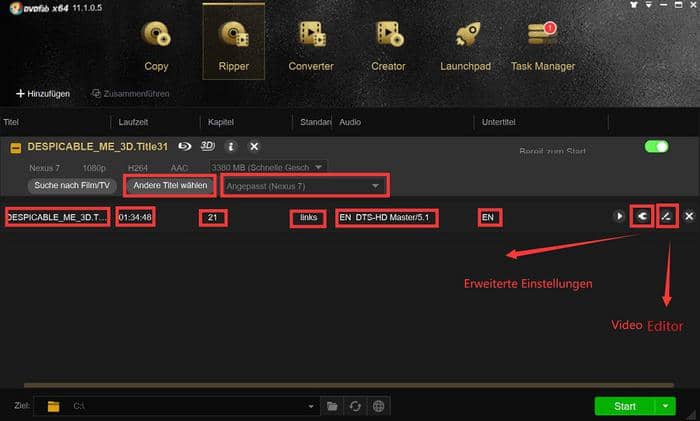Viewport: 700px width, 421px height.
Task: Click the DVDFab logo icon
Action: tap(16, 8)
